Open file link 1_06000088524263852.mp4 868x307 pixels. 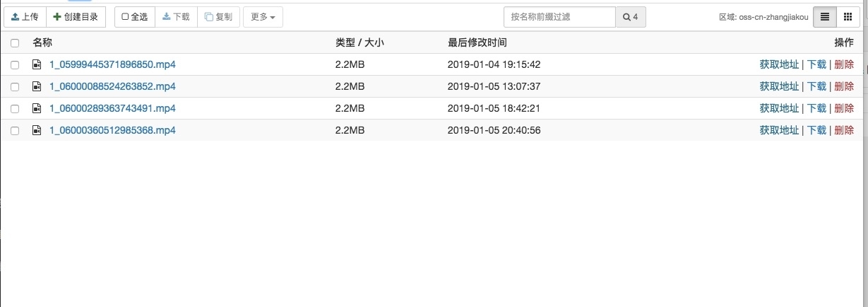coord(112,86)
